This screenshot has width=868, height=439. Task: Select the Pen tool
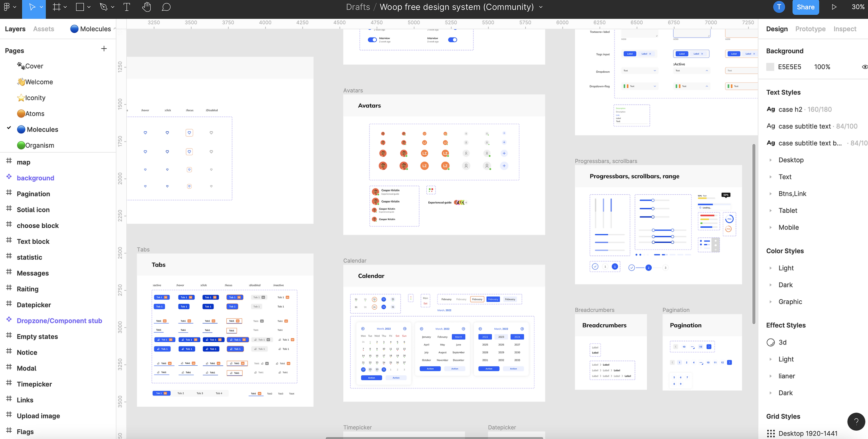point(103,7)
